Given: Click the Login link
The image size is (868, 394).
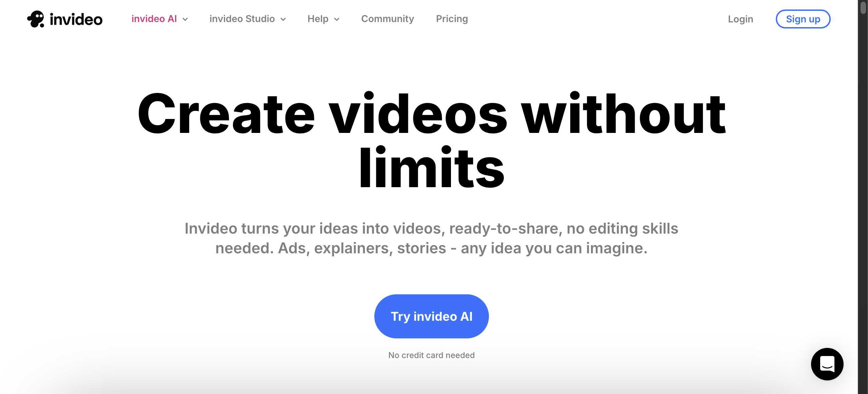Looking at the screenshot, I should click(x=741, y=19).
